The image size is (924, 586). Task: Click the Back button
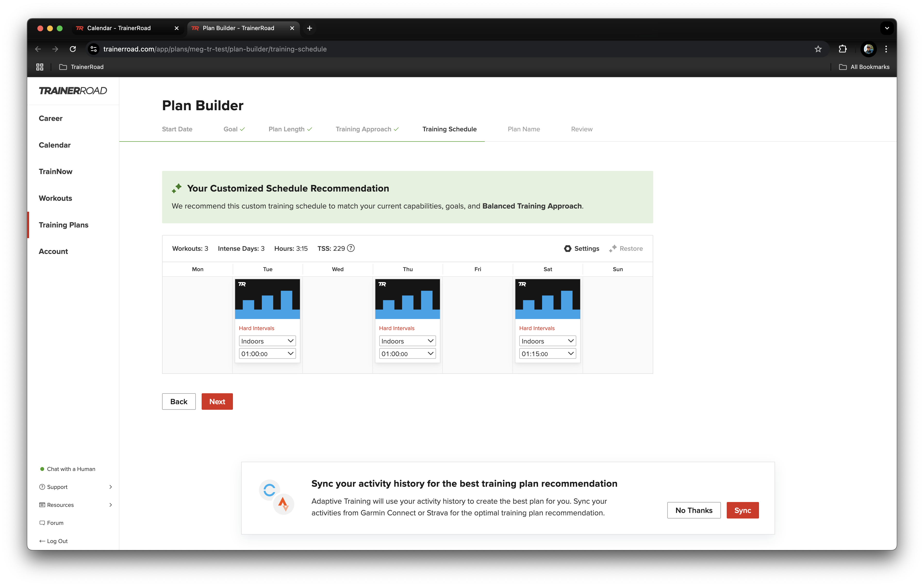coord(179,402)
